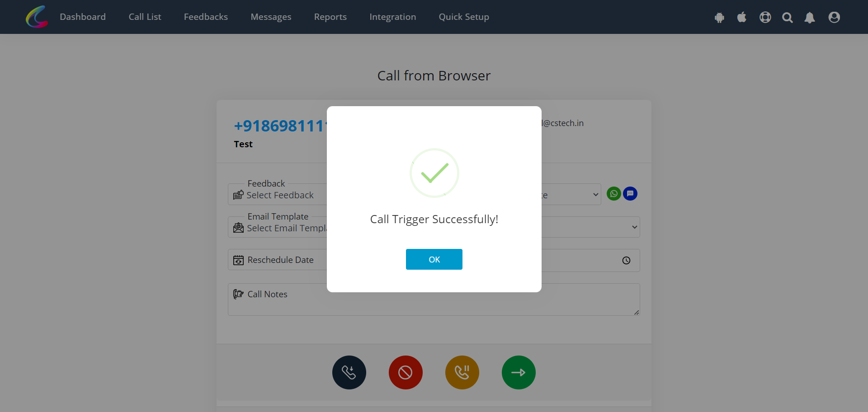Screen dimensions: 868x412
Task: Open the help lifebuoy icon
Action: click(765, 17)
